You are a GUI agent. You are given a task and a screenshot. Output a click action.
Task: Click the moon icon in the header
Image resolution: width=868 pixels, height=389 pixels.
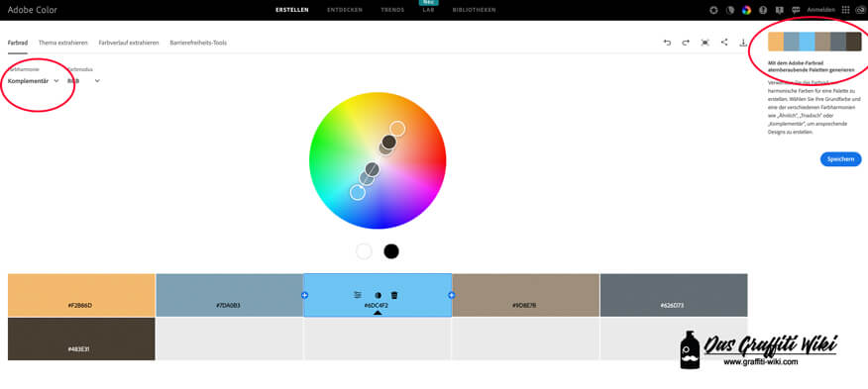pyautogui.click(x=729, y=10)
